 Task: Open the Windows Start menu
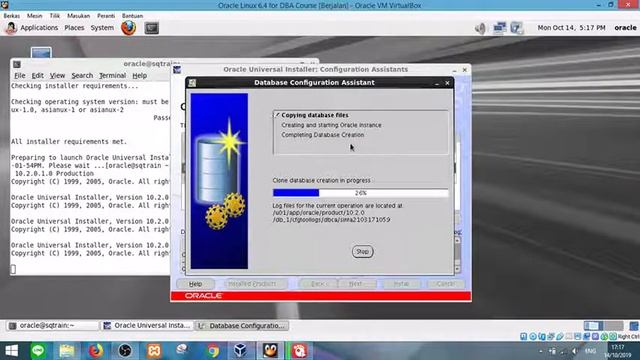coord(11,351)
